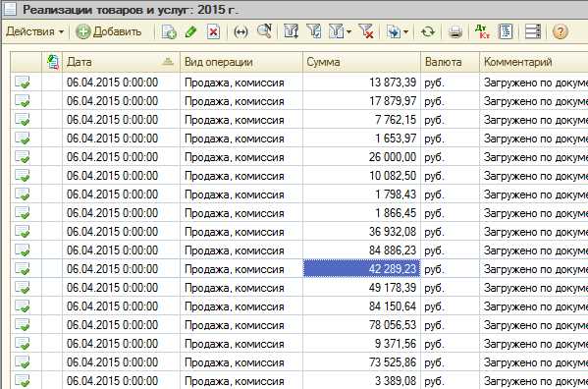Open the Действия dropdown menu
Viewport: 588px width, 389px height.
34,31
